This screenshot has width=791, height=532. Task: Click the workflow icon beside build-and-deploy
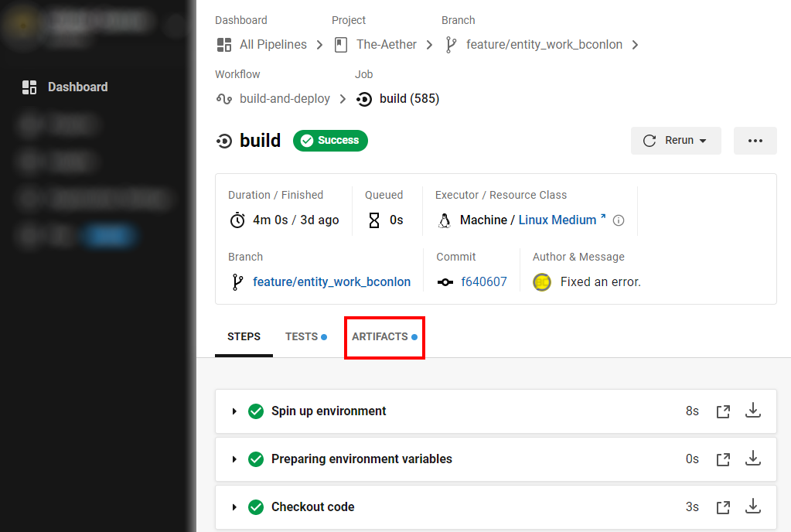pyautogui.click(x=224, y=99)
